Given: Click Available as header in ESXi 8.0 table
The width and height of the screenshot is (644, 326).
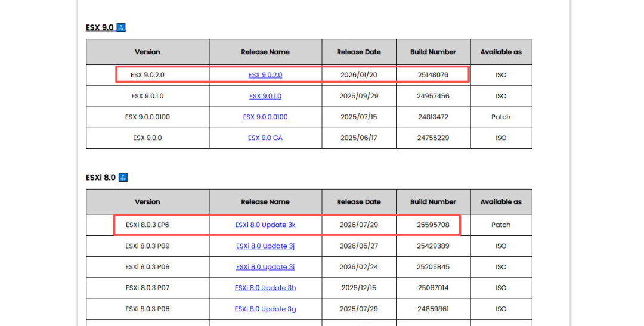Looking at the screenshot, I should pyautogui.click(x=501, y=202).
